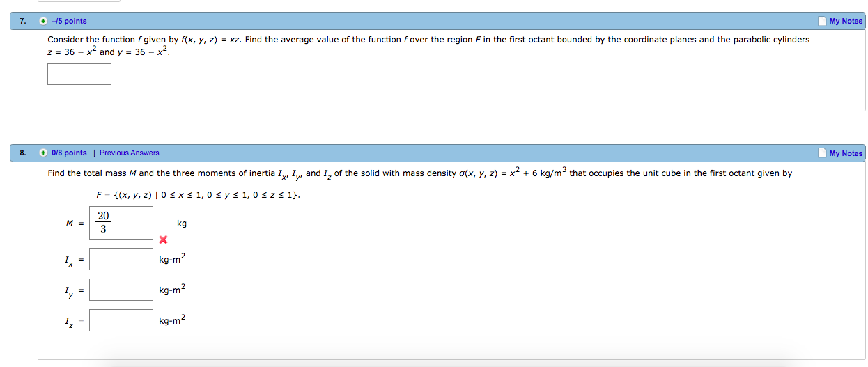Click the 20/3 fraction in M field
This screenshot has width=868, height=367.
[103, 222]
